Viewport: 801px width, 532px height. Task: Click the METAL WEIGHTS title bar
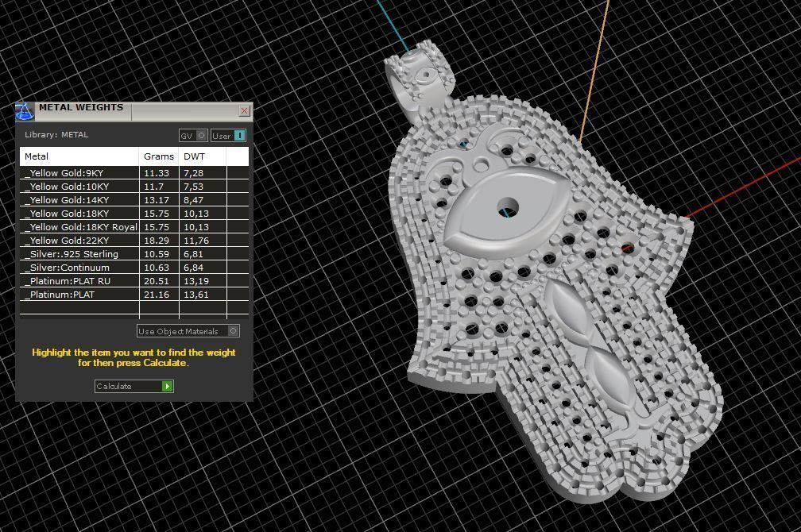pyautogui.click(x=135, y=111)
